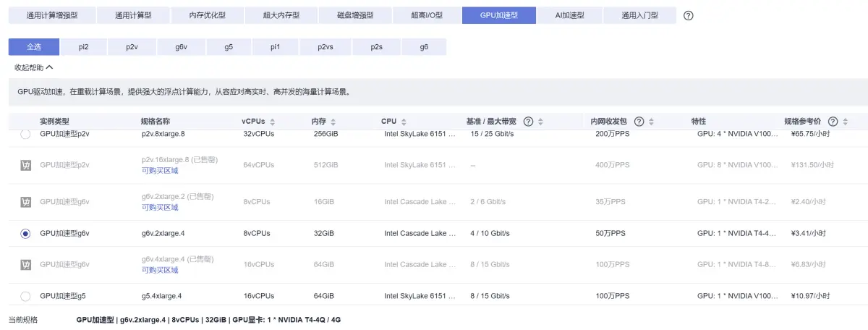The width and height of the screenshot is (868, 330).
Task: Click the sold-out cart icon for g6v.4xlarge.4
Action: pyautogui.click(x=26, y=265)
